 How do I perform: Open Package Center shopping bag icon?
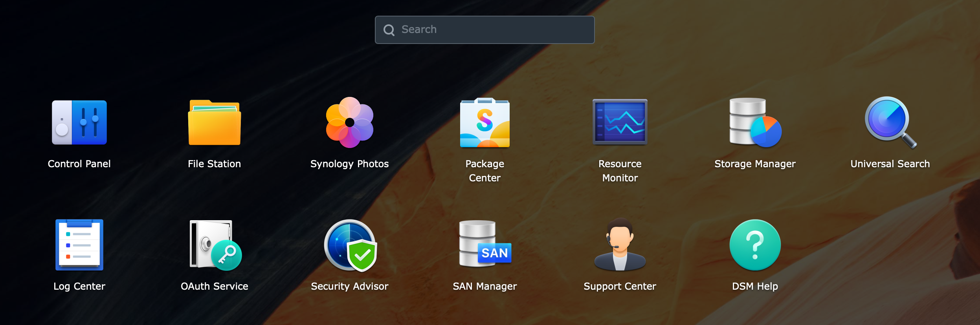(x=485, y=122)
